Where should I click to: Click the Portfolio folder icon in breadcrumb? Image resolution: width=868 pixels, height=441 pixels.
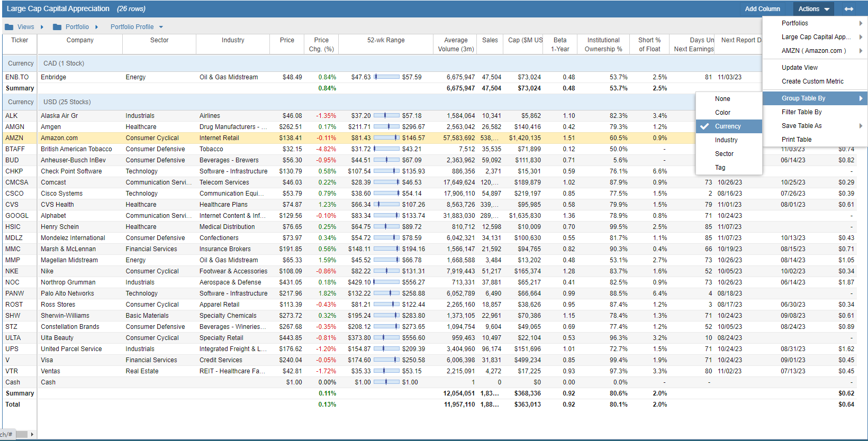[x=57, y=27]
